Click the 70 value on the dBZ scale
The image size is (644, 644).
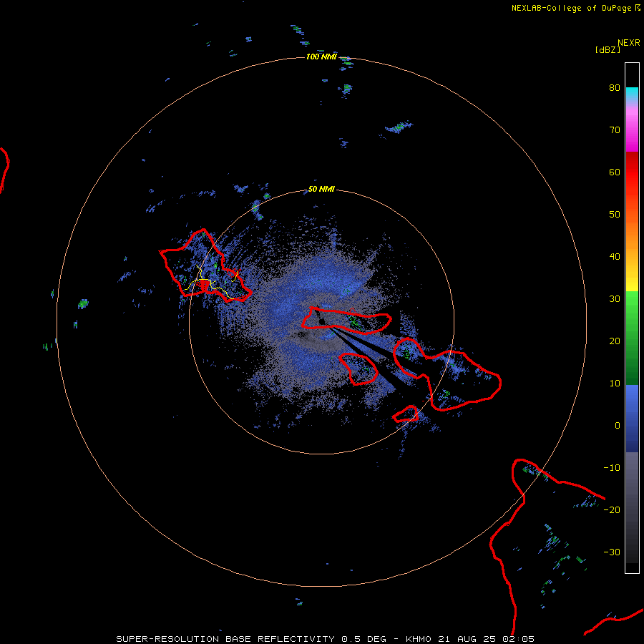615,130
